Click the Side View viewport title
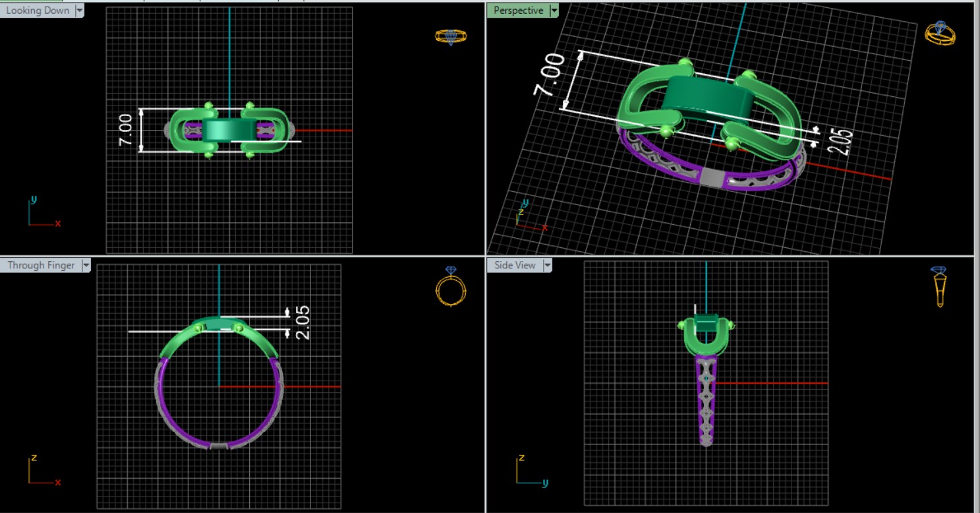 pos(515,265)
